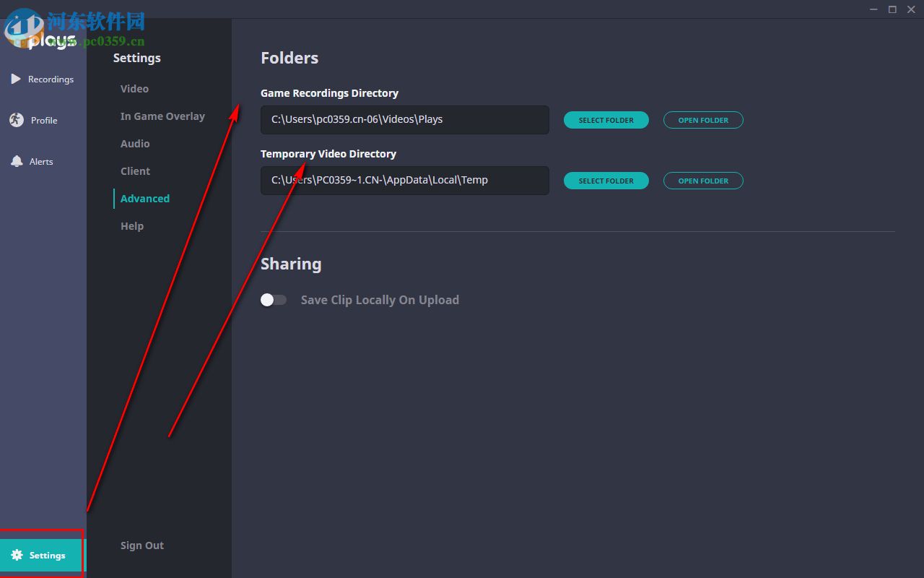This screenshot has height=578, width=924.
Task: Click the Settings gear icon
Action: 17,555
